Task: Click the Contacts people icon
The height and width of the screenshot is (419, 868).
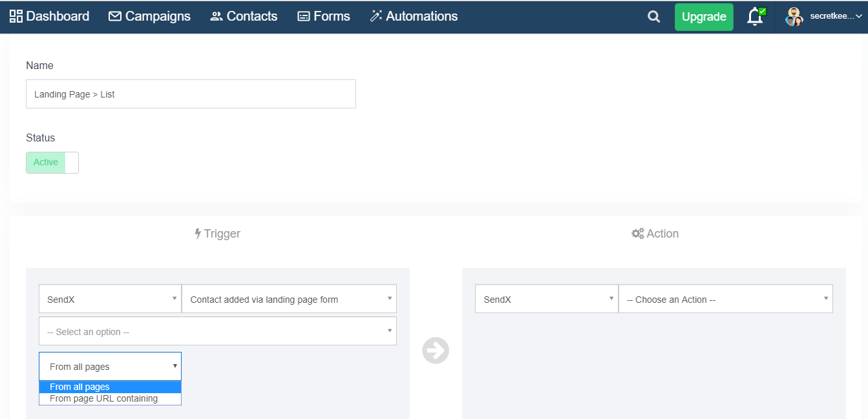Action: point(217,16)
